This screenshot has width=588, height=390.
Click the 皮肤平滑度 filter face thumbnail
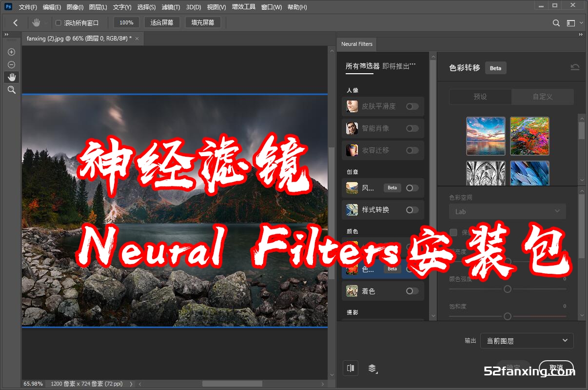[352, 106]
